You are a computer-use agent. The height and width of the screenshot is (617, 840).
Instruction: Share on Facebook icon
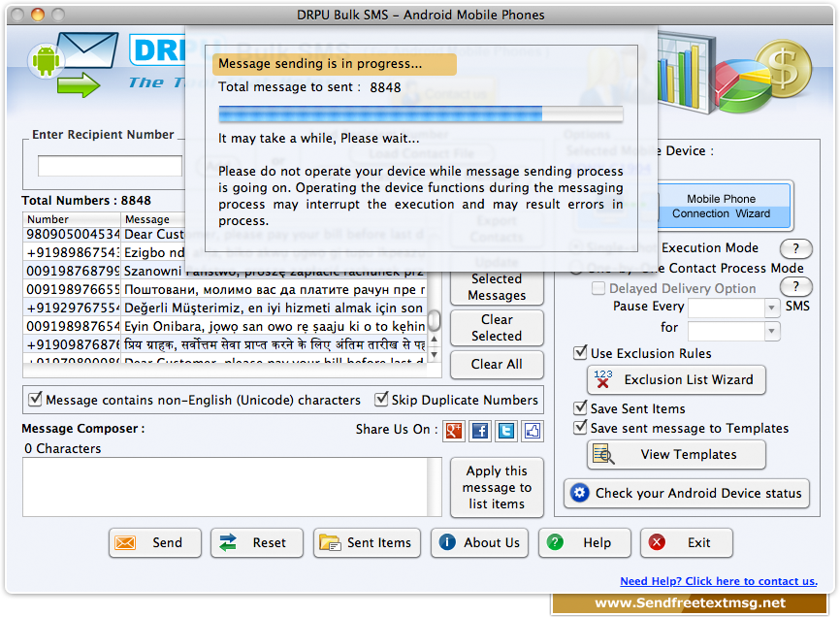click(480, 431)
